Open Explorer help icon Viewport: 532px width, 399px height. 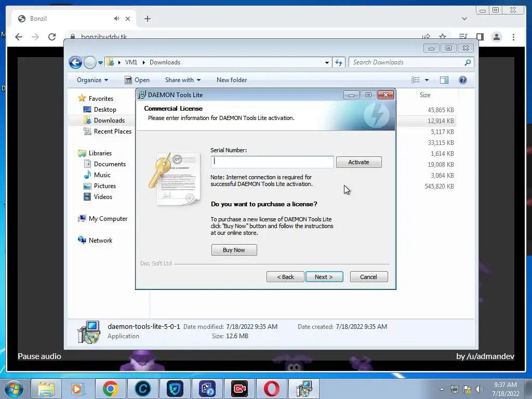[463, 80]
